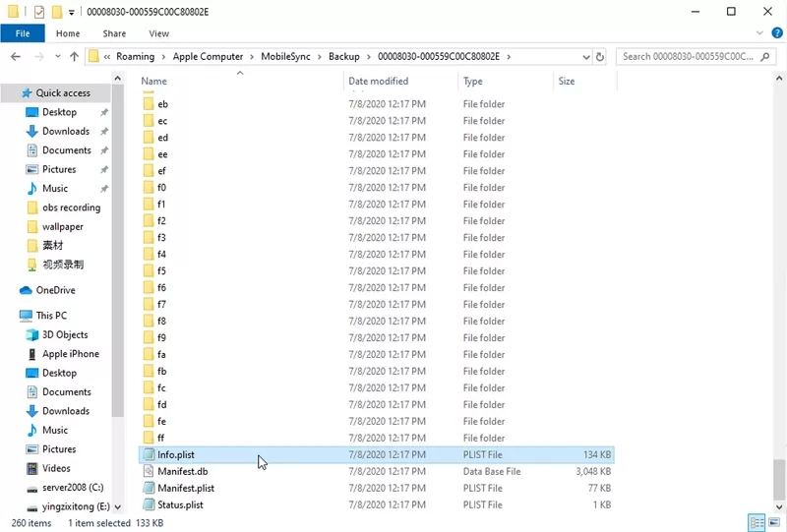Viewport: 787px width, 532px height.
Task: Go up one folder level arrow
Action: (x=75, y=57)
